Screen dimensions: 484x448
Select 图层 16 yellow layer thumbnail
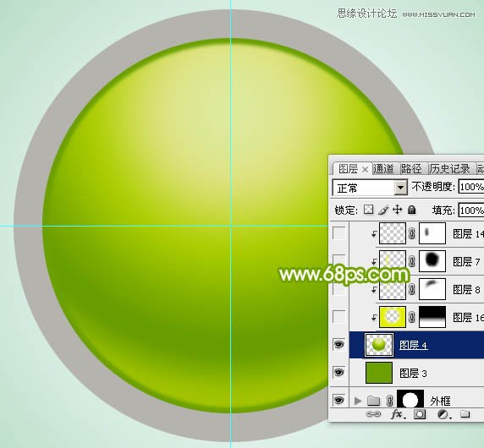tap(393, 317)
